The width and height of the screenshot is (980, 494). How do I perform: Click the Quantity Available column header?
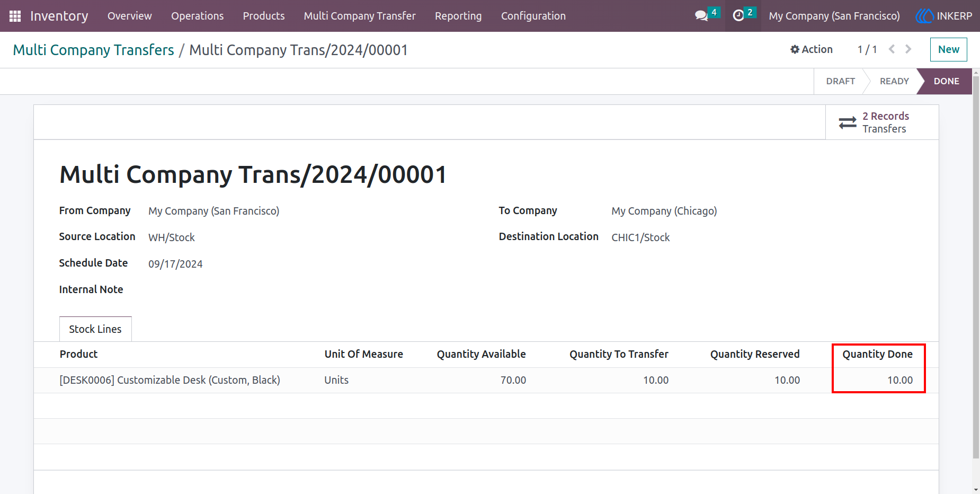[x=481, y=354]
